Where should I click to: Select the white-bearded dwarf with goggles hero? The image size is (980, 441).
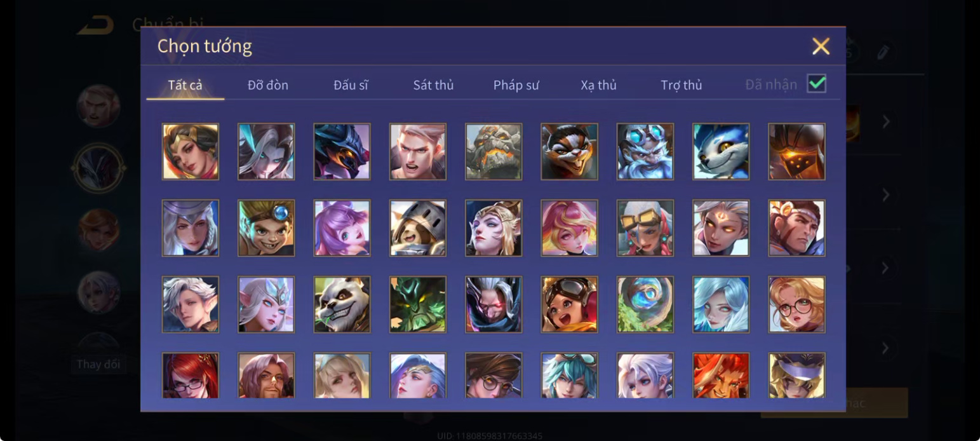tap(645, 152)
